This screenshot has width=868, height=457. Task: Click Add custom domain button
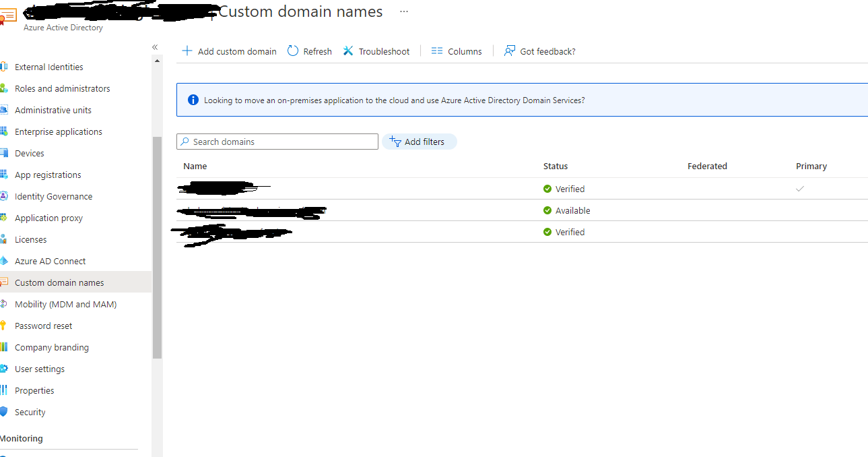coord(230,51)
